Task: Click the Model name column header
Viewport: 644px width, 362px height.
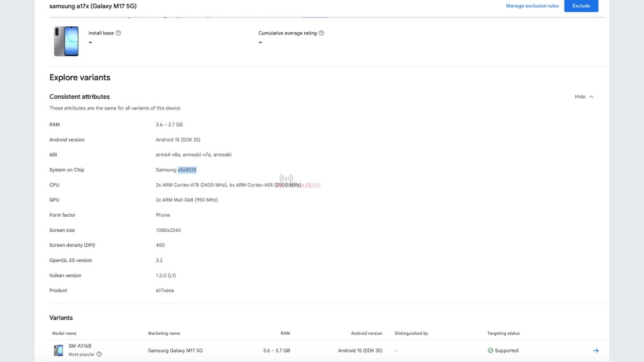Action: coord(64,333)
